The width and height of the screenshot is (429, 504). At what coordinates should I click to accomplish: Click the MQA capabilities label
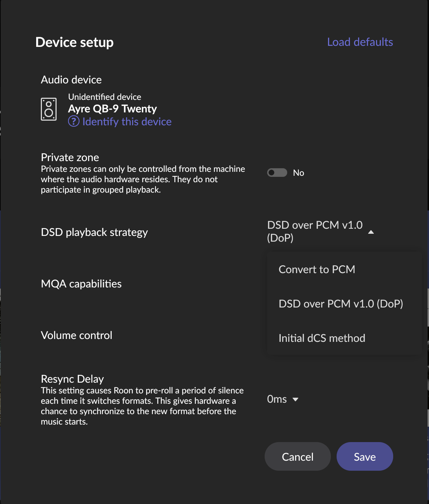pos(81,284)
